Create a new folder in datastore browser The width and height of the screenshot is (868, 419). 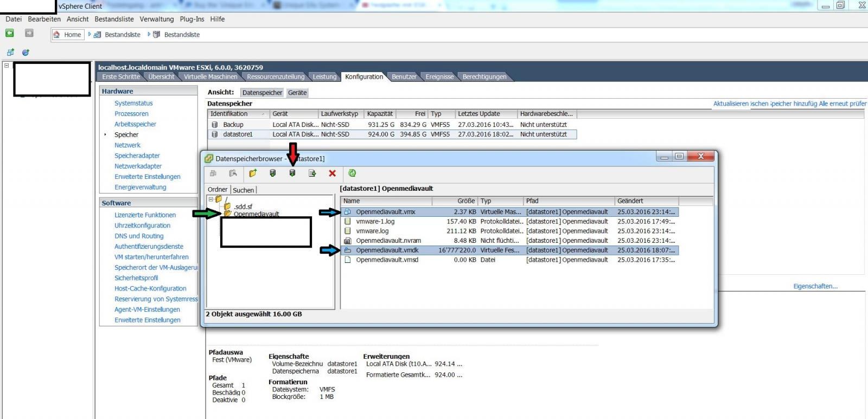pos(253,173)
